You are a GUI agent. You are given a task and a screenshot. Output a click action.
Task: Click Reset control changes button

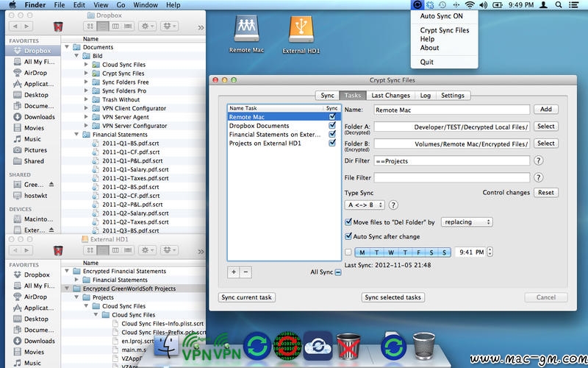[545, 192]
